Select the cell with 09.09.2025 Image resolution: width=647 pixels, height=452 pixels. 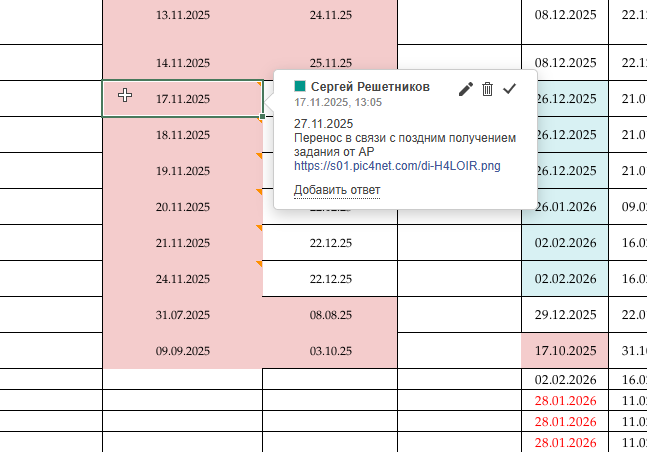[183, 351]
